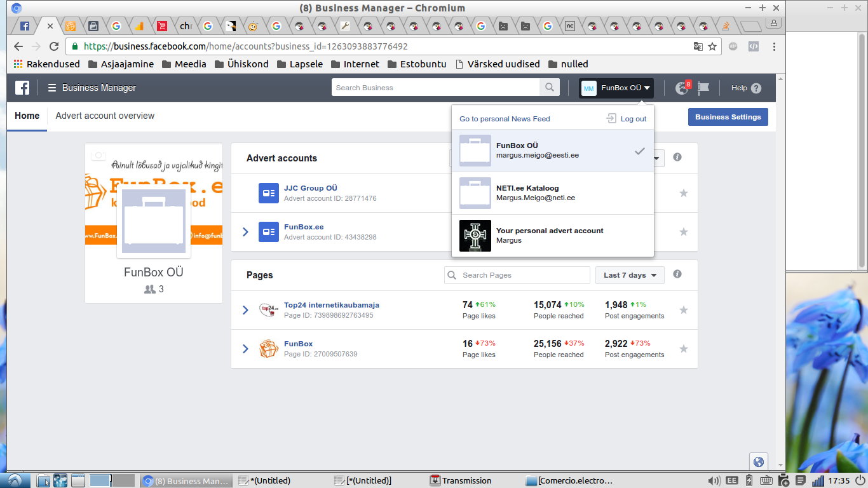Image resolution: width=868 pixels, height=488 pixels.
Task: Switch to the 'ch' browser tab
Action: [x=185, y=26]
